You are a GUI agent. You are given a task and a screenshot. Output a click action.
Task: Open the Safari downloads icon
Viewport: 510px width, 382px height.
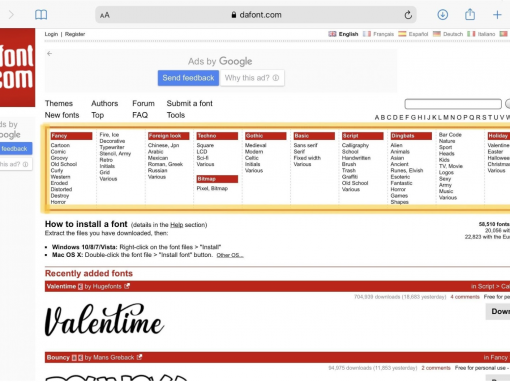pyautogui.click(x=442, y=15)
